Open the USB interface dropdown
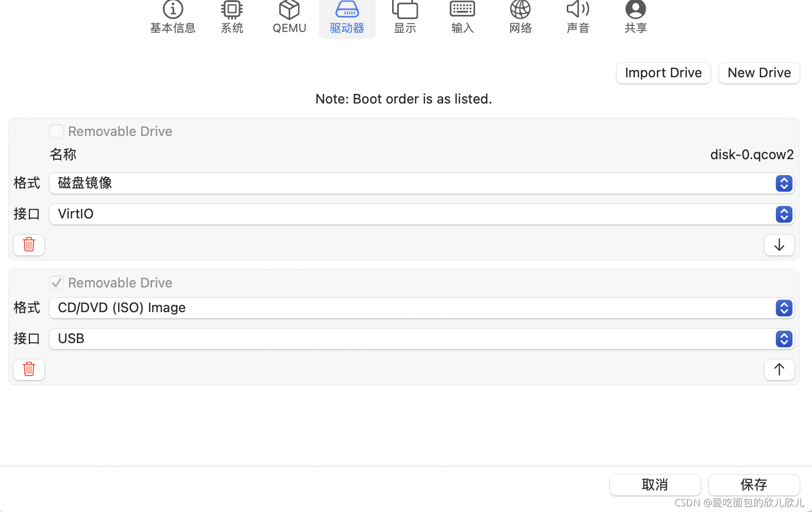 point(422,339)
